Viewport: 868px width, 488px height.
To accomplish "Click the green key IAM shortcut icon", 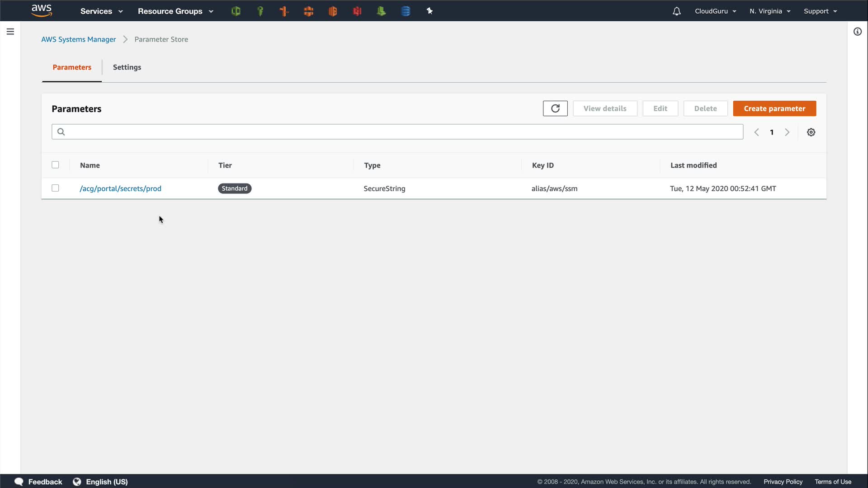I will tap(260, 11).
